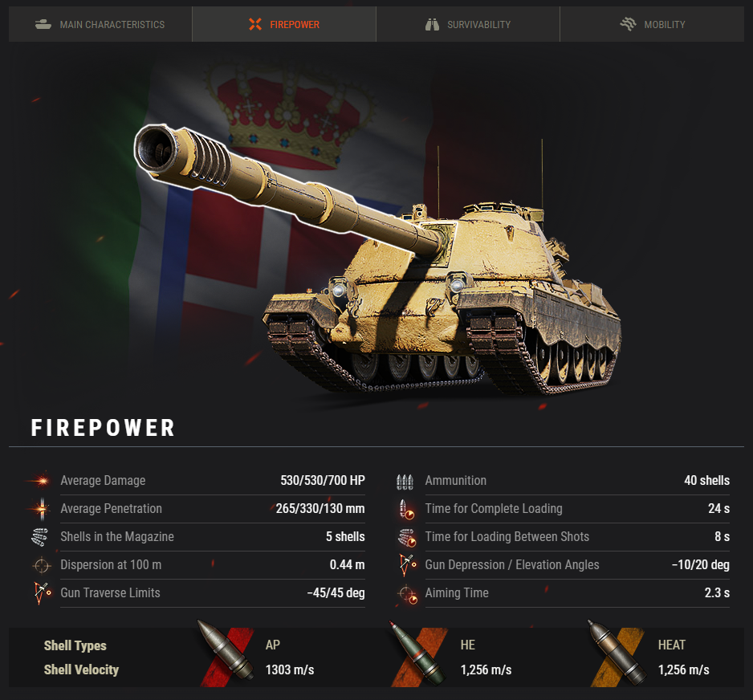
Task: Click the Shells in the Magazine icon
Action: pos(40,537)
